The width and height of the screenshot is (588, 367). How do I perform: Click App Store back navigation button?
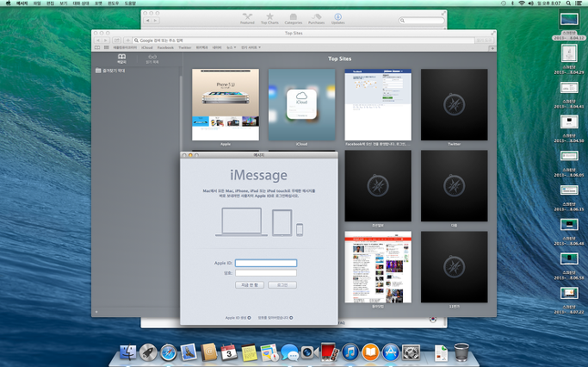(x=148, y=21)
